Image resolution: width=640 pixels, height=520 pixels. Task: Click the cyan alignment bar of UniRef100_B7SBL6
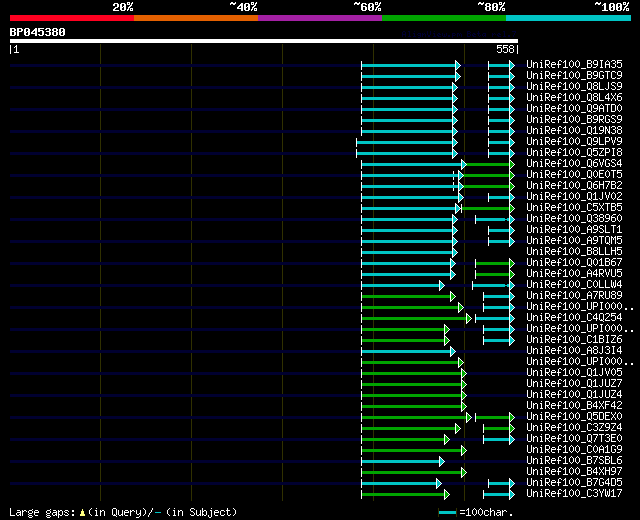click(x=401, y=462)
